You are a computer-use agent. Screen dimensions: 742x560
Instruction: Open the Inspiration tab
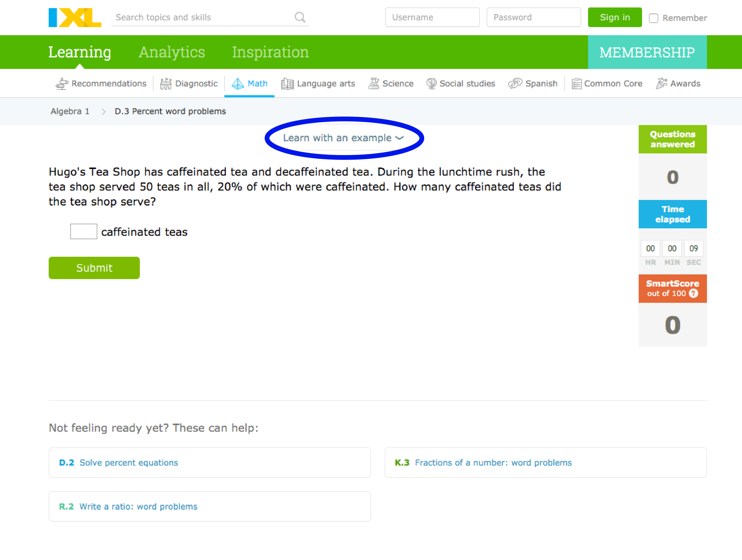pos(270,52)
